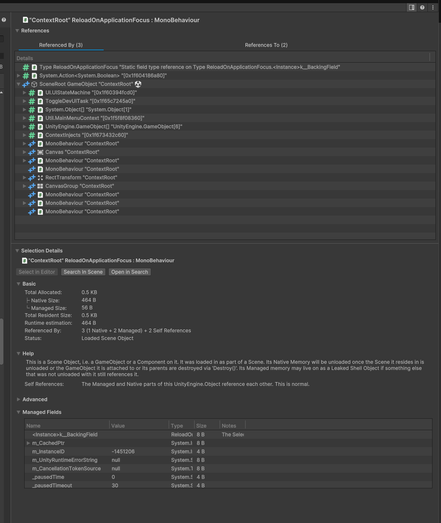Open the help icon at top right
This screenshot has height=523, width=441.
tap(422, 7)
